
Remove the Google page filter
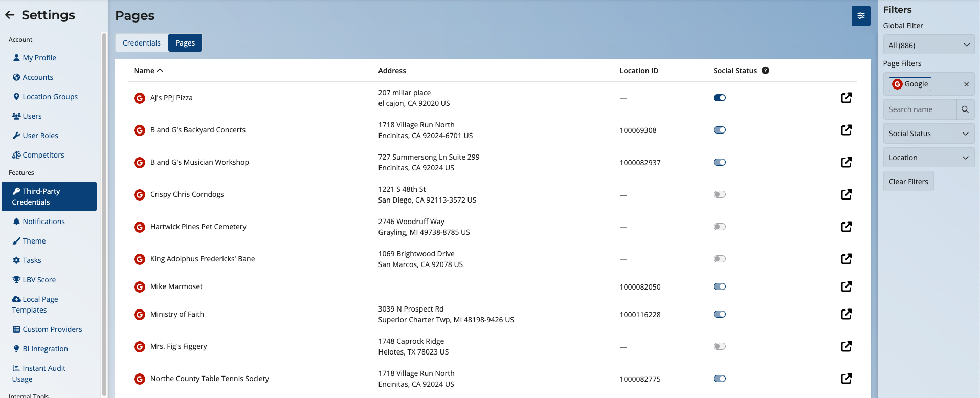[966, 84]
